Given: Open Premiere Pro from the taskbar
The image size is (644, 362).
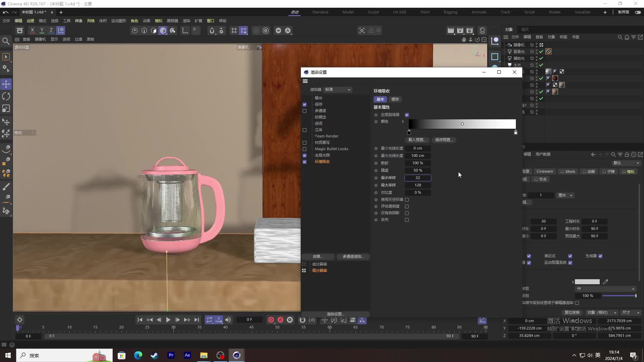Looking at the screenshot, I should pyautogui.click(x=171, y=355).
